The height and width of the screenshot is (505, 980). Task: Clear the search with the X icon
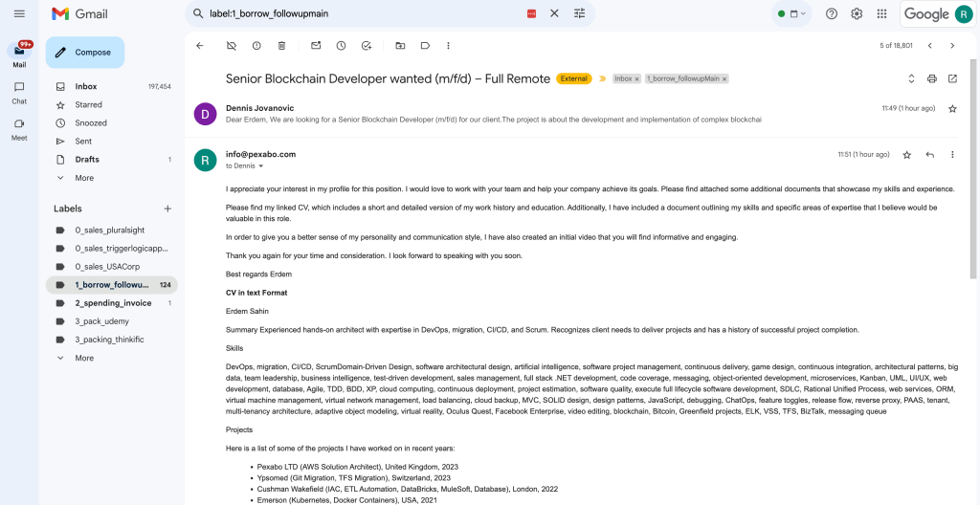(554, 13)
